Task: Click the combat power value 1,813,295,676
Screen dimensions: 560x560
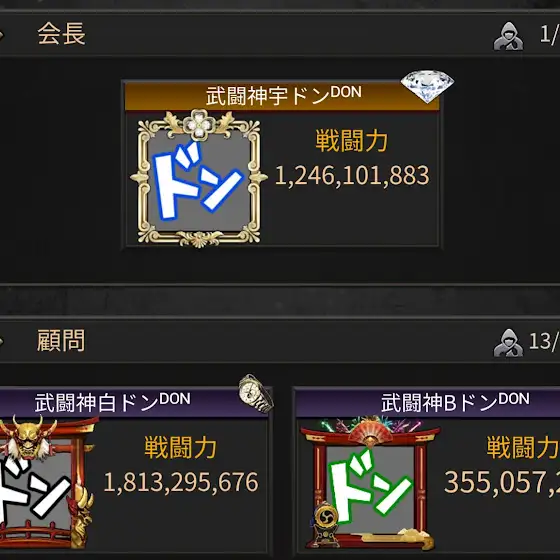Action: pos(181,482)
